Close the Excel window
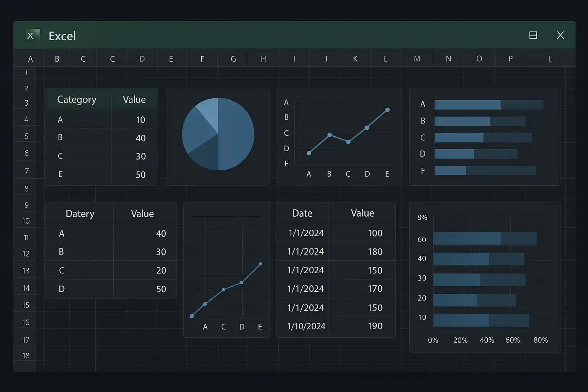This screenshot has height=392, width=588. click(560, 35)
